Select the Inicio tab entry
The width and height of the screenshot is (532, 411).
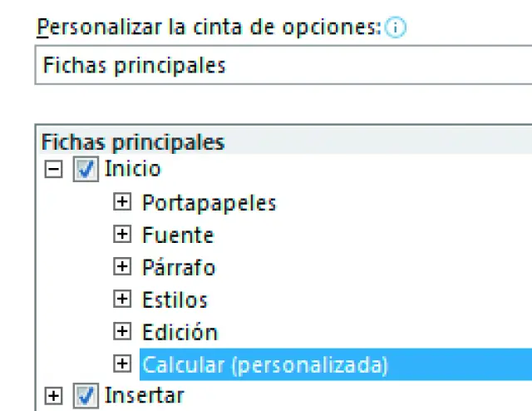click(x=133, y=170)
